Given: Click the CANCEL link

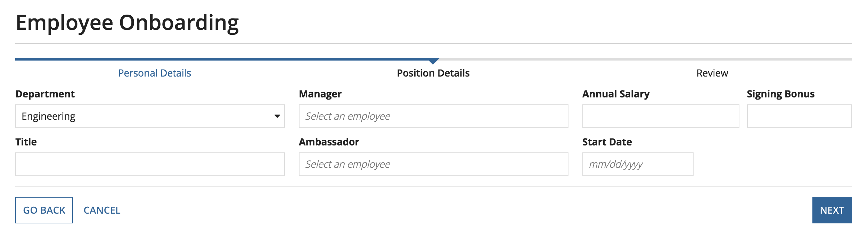Looking at the screenshot, I should [x=102, y=210].
